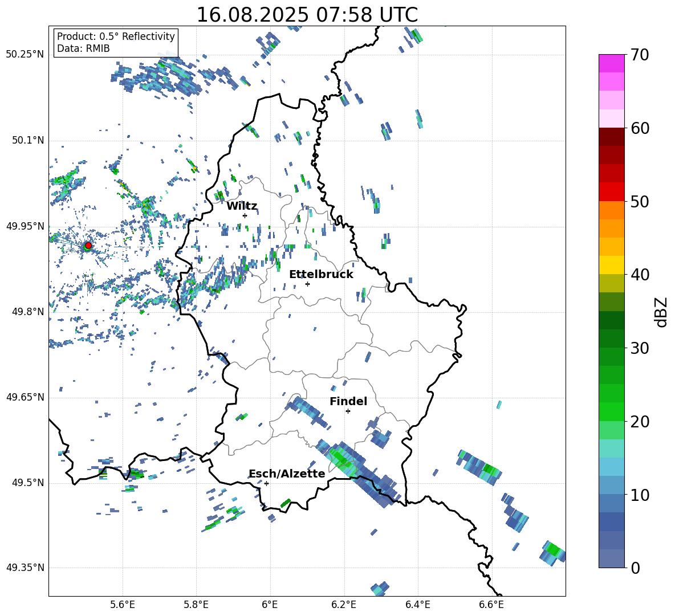Click the colorbar 70 tick label
The width and height of the screenshot is (675, 616).
pos(640,55)
